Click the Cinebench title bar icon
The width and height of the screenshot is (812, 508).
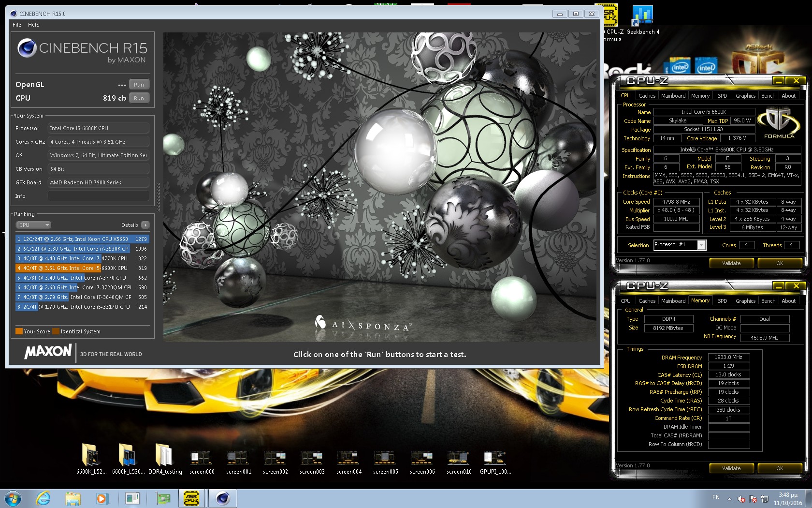pyautogui.click(x=13, y=14)
